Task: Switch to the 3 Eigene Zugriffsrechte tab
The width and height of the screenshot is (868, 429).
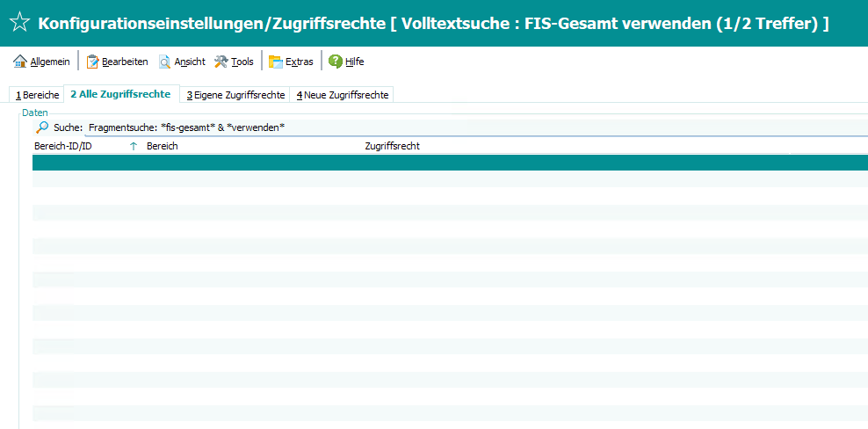Action: pyautogui.click(x=235, y=95)
